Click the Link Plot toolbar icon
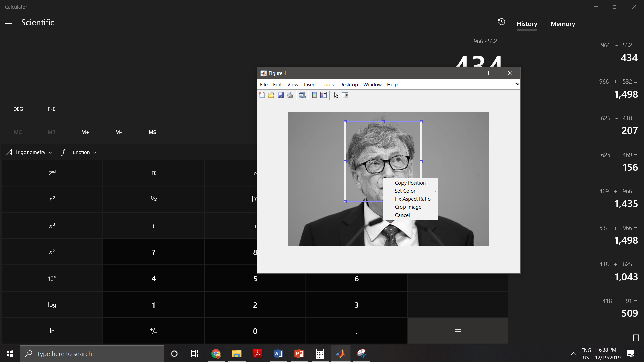644x362 pixels. (x=302, y=95)
